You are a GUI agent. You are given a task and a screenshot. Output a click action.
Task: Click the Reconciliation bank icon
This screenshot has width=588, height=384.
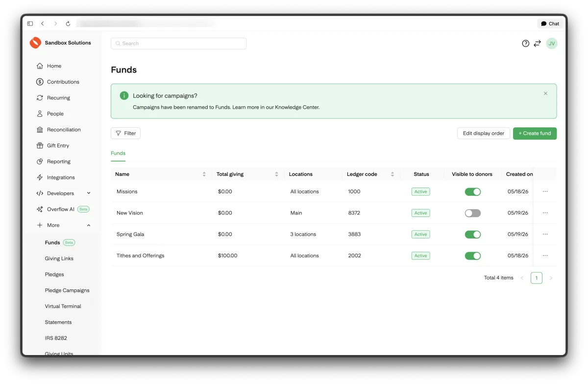tap(40, 130)
